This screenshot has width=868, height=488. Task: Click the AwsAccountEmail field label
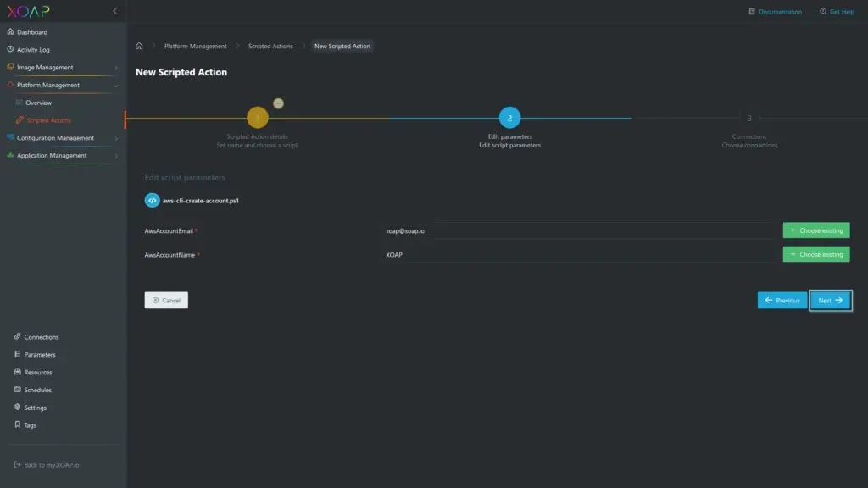pos(169,231)
